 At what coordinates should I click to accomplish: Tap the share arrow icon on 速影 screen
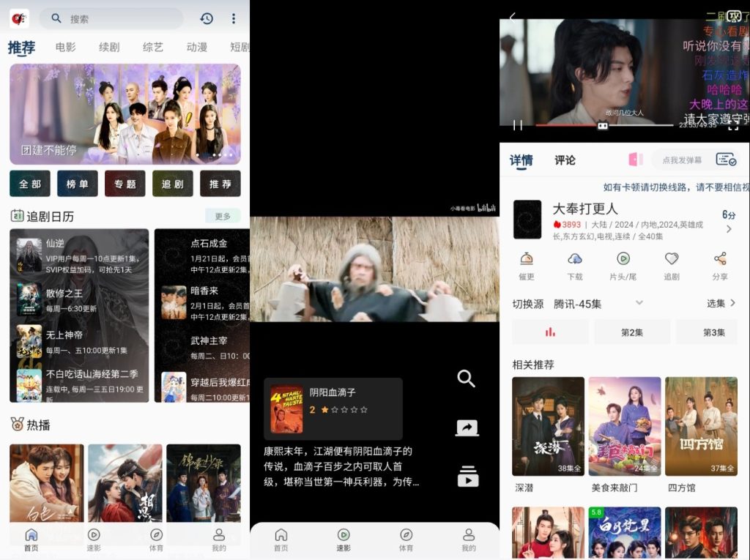[467, 428]
